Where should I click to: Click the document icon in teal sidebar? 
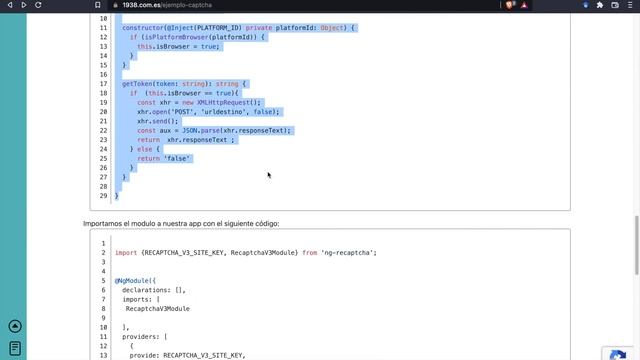coord(15,348)
